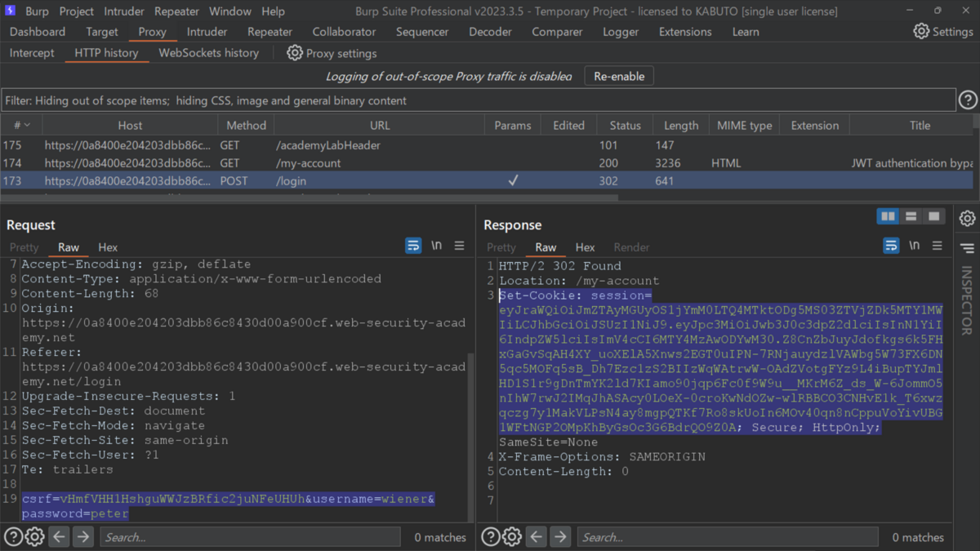Toggle non-printable characters in Response pane
The height and width of the screenshot is (551, 980).
pos(915,246)
